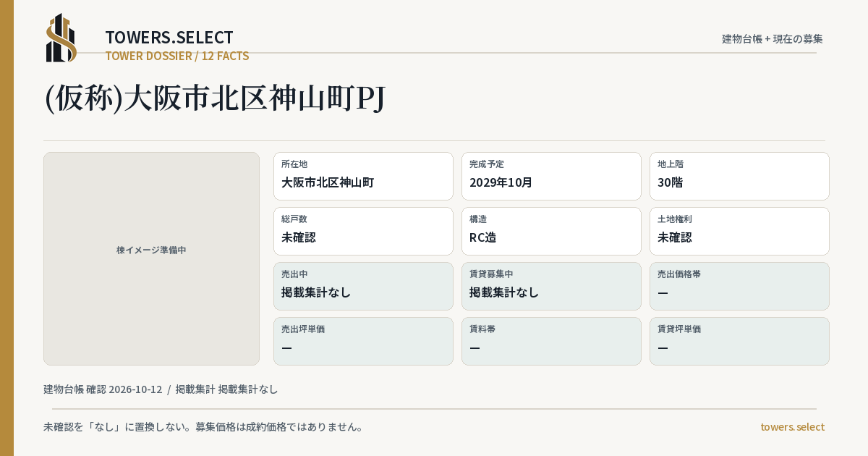Image resolution: width=868 pixels, height=456 pixels.
Task: Click the 棟イメージ準備中 image placeholder
Action: 151,258
